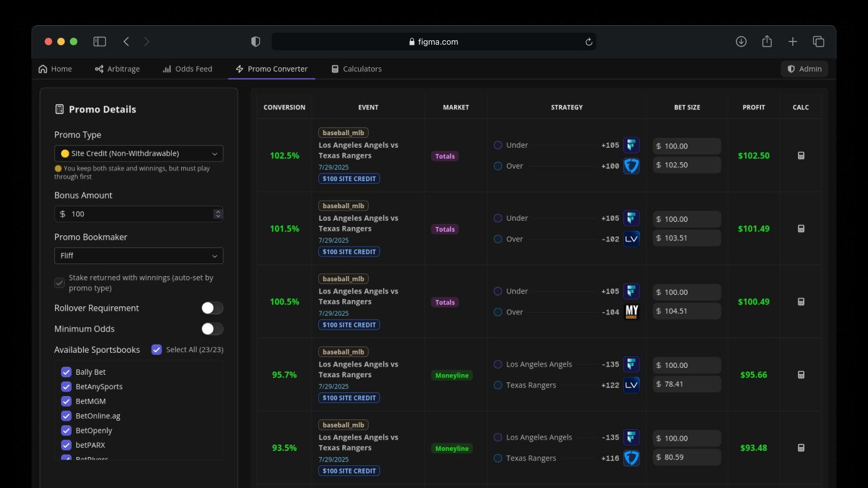Select the Under radio in the 102.5% row
Image resolution: width=868 pixels, height=488 pixels.
(498, 145)
